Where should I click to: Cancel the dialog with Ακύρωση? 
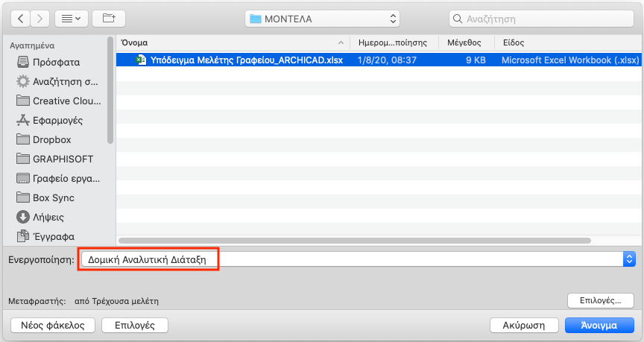524,325
